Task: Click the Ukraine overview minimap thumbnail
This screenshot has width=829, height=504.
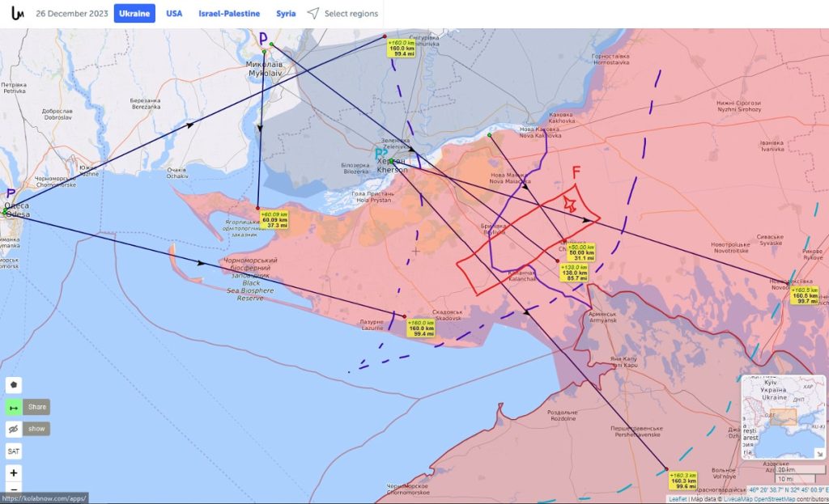Action: (777, 413)
